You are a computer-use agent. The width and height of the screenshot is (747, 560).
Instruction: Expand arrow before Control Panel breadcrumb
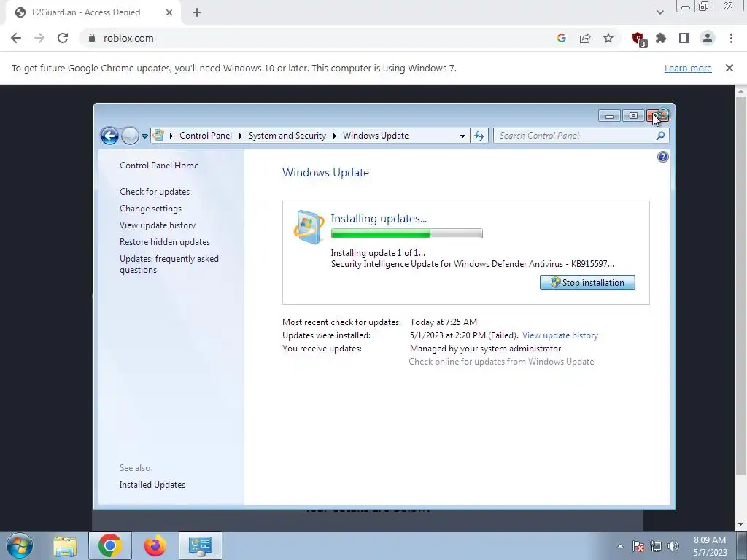click(171, 136)
